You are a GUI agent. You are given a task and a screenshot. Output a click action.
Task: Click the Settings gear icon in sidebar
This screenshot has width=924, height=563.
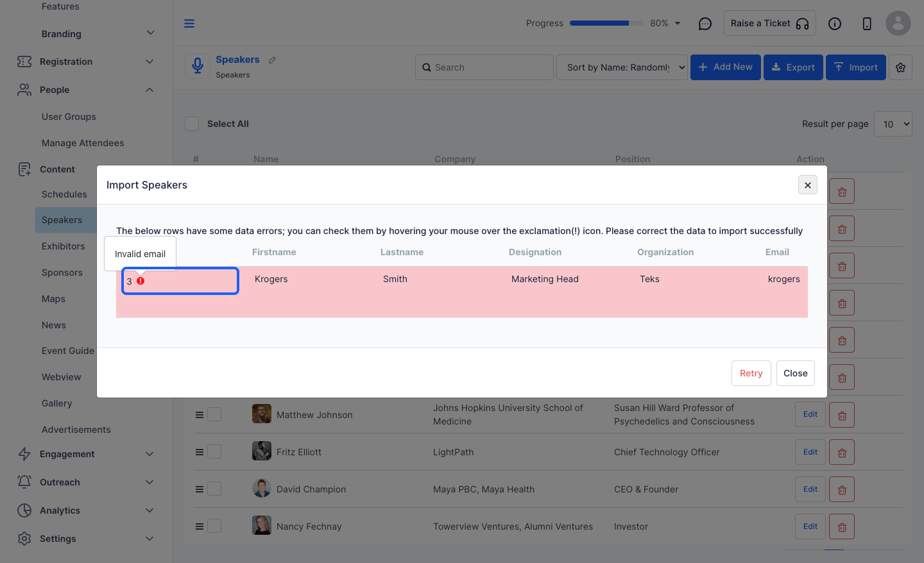[x=24, y=539]
